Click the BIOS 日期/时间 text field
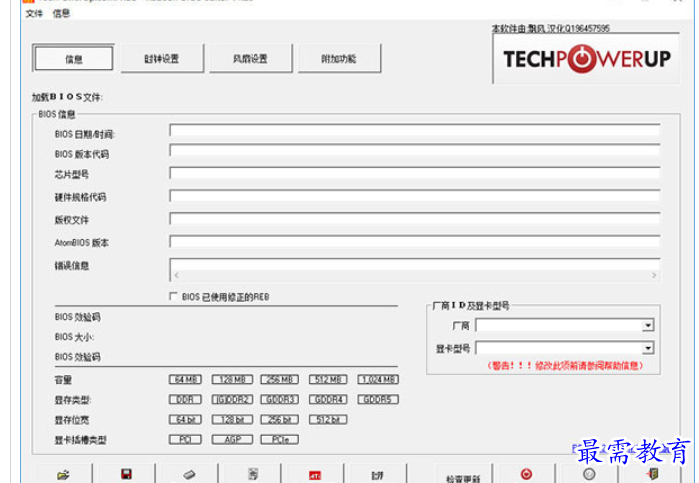699x483 pixels. pos(415,130)
